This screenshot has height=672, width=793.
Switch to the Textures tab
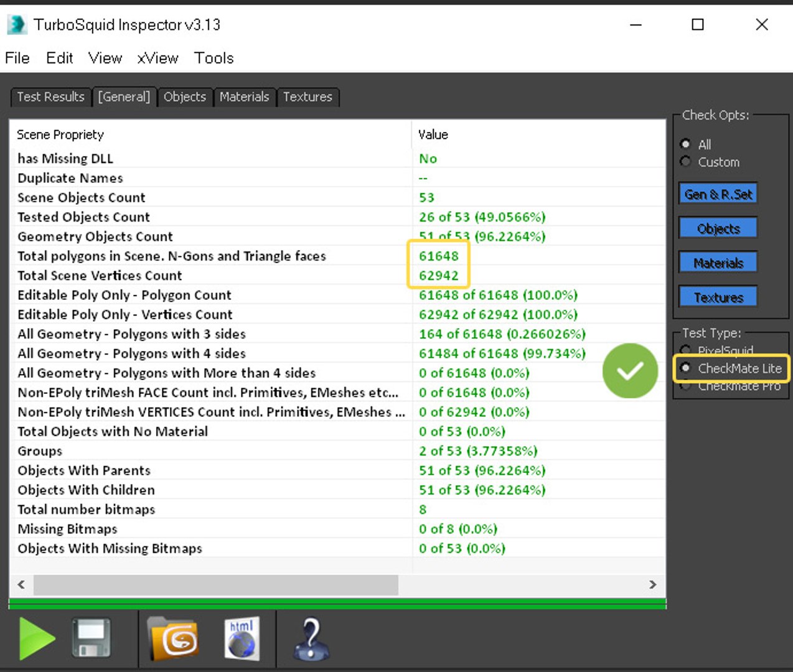[x=307, y=97]
